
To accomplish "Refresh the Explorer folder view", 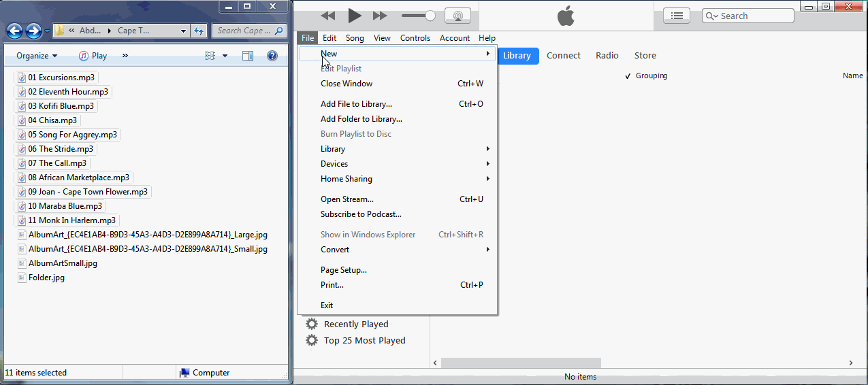I will 199,31.
